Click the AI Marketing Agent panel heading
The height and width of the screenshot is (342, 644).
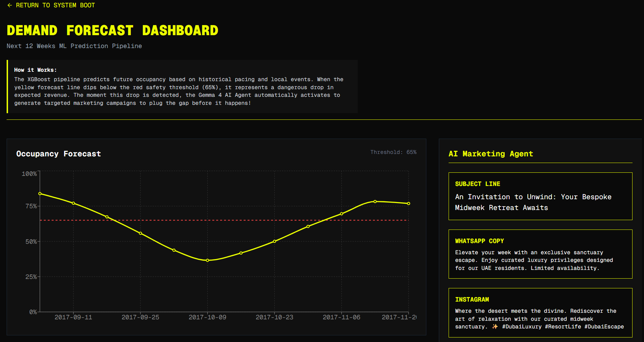click(491, 154)
